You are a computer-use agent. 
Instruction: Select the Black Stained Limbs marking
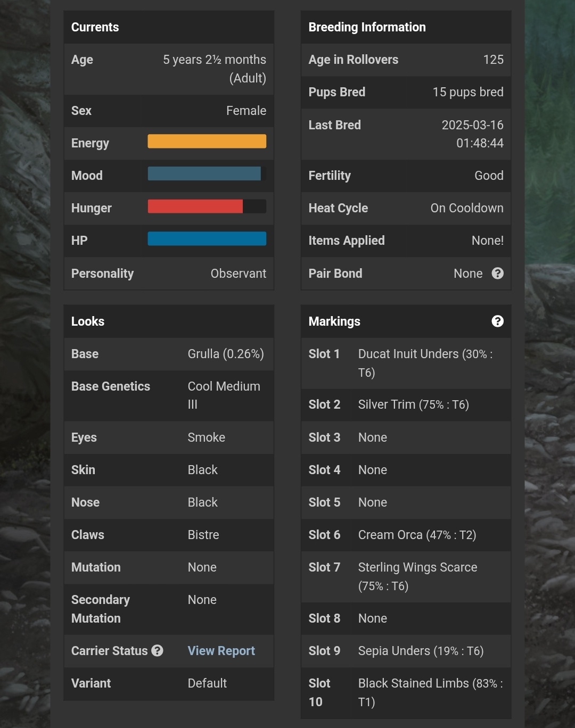click(x=430, y=692)
